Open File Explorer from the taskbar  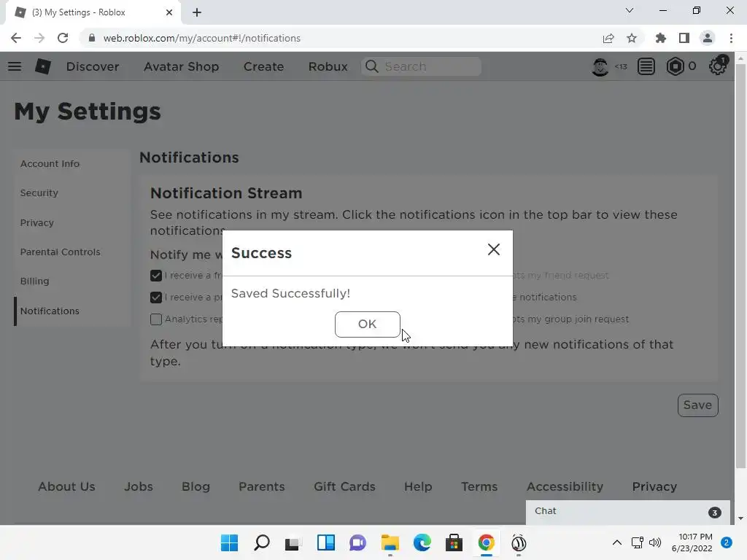coord(390,542)
